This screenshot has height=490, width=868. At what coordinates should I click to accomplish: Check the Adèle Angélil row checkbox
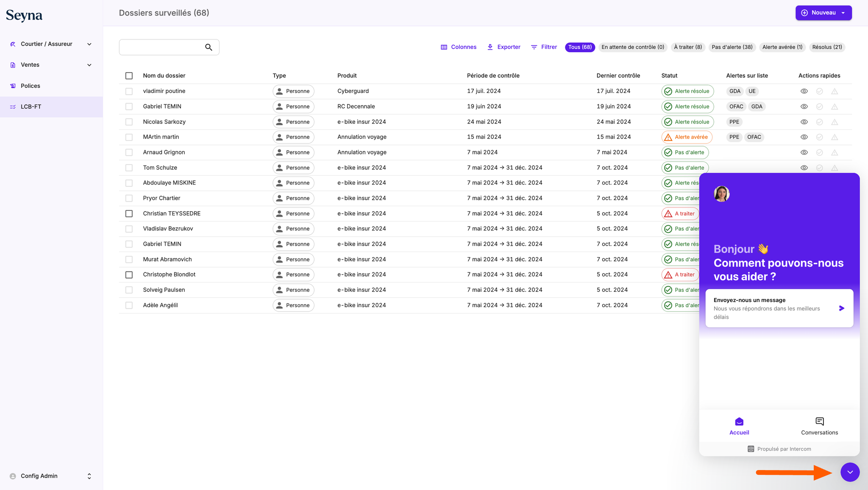pos(129,305)
